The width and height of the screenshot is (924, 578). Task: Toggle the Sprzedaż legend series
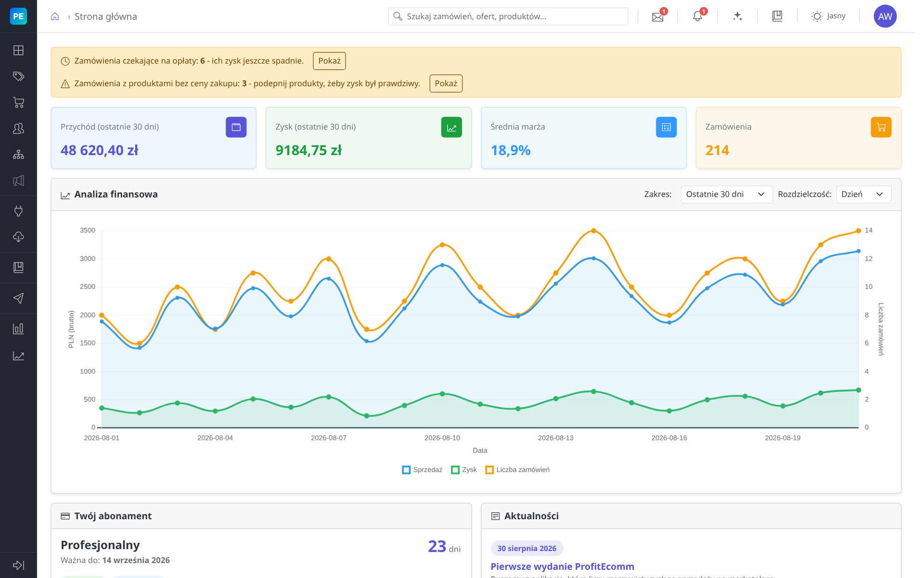[x=422, y=470]
